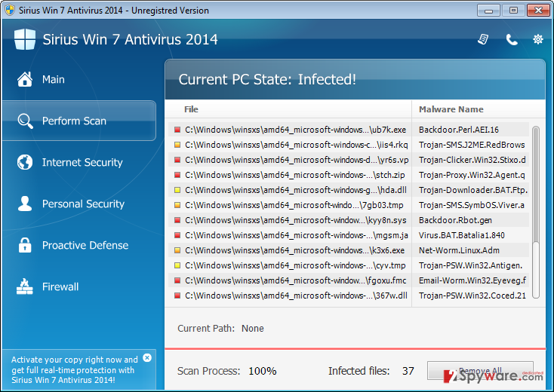Click the person icon beside Personal Security
Image resolution: width=554 pixels, height=392 pixels.
click(x=25, y=204)
